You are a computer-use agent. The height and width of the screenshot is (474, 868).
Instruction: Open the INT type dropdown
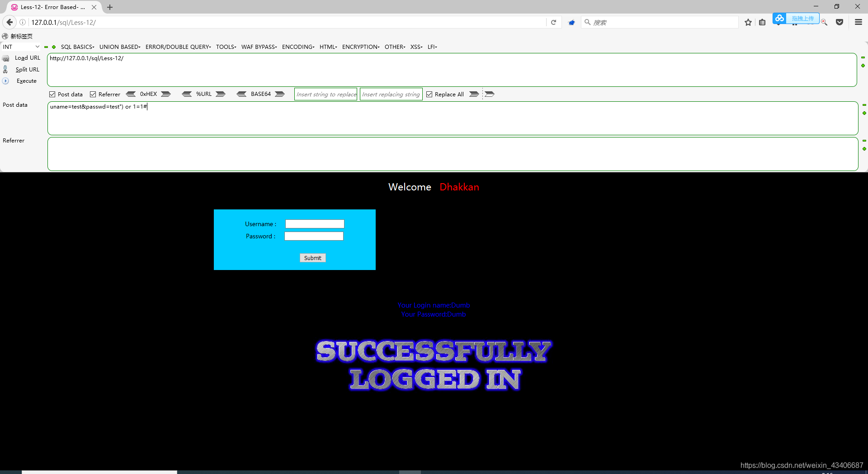[x=21, y=47]
